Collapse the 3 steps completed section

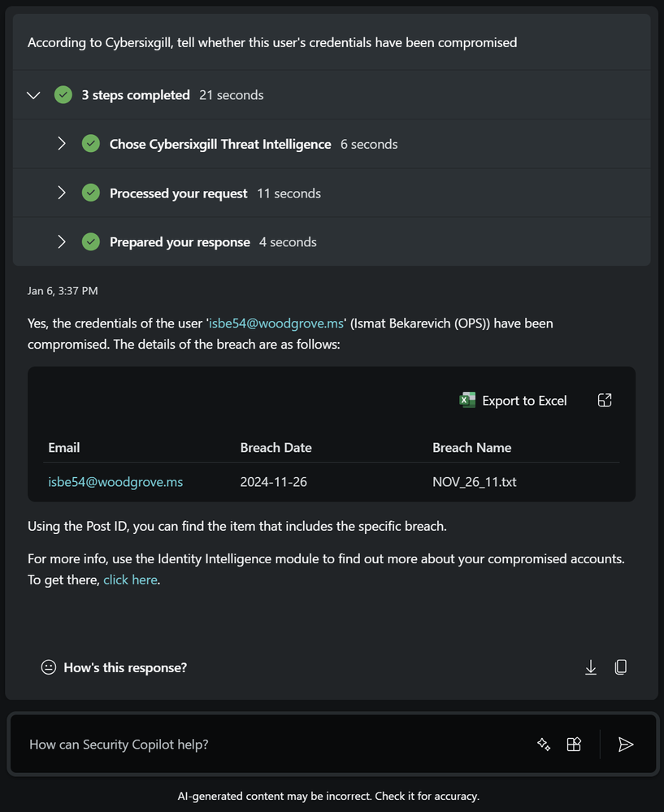[33, 95]
